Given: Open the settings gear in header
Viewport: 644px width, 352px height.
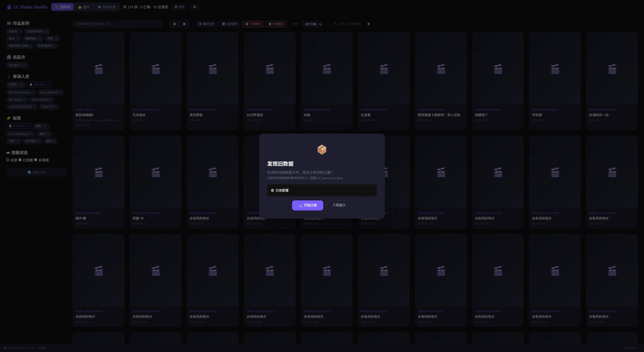Looking at the screenshot, I should pyautogui.click(x=194, y=7).
